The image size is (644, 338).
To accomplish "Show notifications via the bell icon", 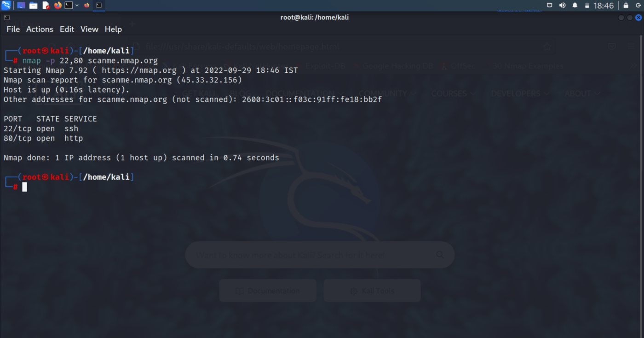I will coord(575,6).
